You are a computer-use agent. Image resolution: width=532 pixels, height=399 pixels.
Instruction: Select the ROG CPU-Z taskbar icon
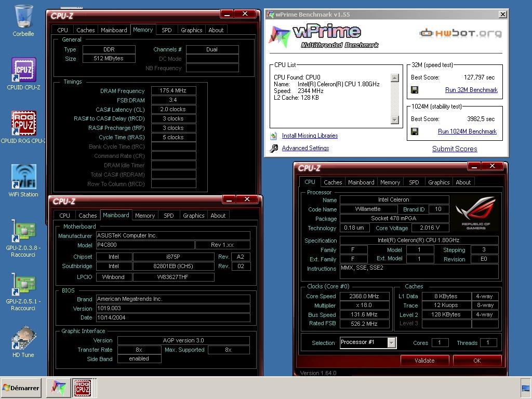[83, 388]
